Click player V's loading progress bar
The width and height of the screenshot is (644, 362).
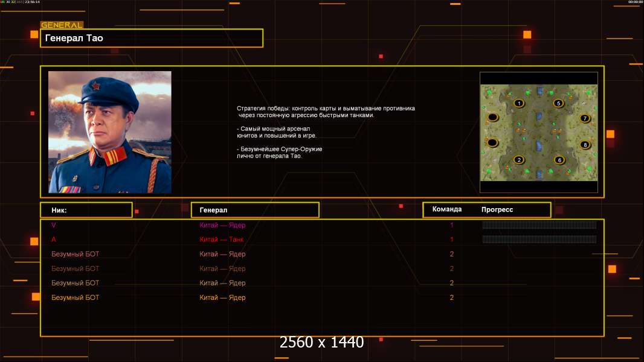pos(539,224)
